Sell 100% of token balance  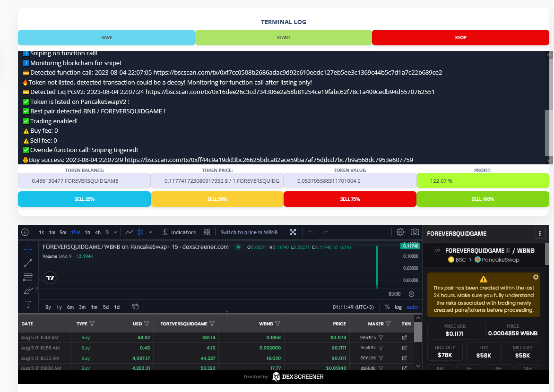tap(483, 199)
